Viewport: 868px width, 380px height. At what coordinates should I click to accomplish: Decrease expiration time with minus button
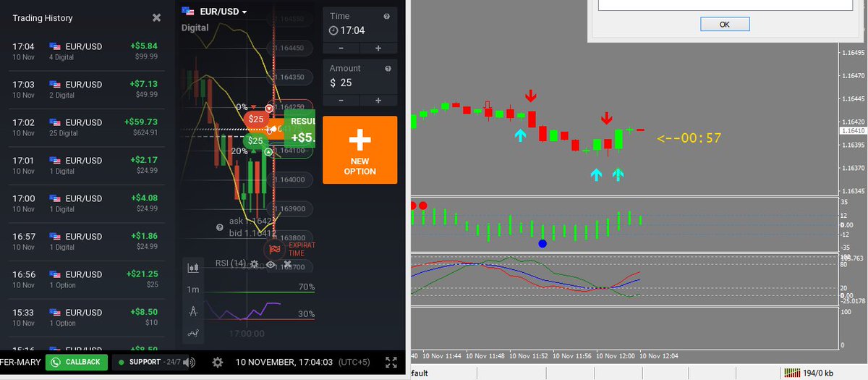coord(341,48)
